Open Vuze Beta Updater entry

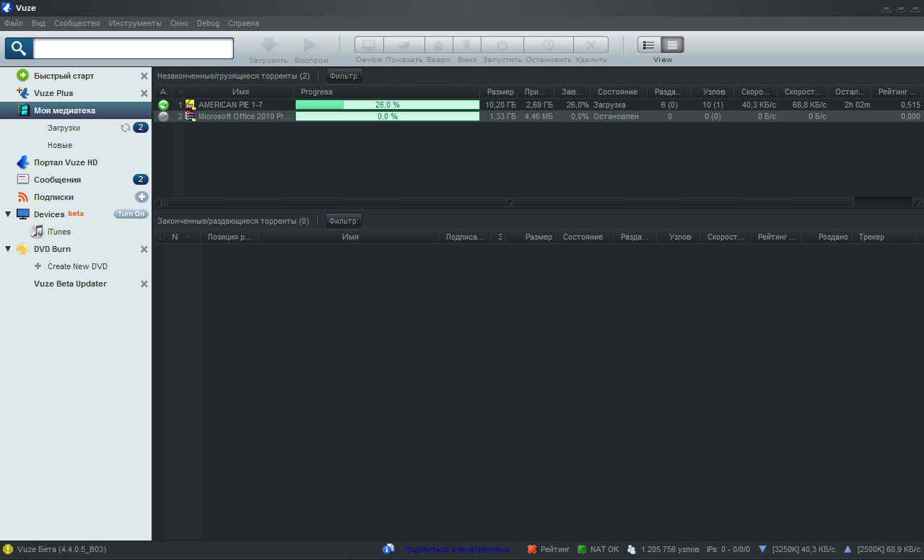[x=70, y=284]
